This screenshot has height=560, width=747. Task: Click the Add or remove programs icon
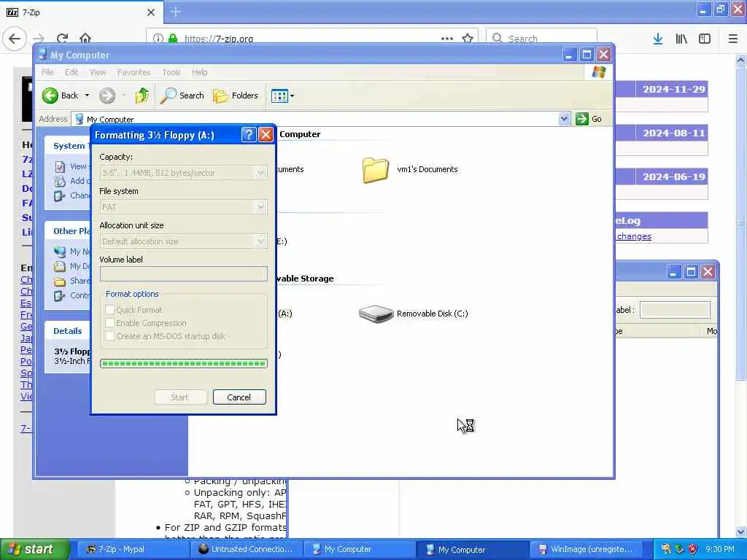pos(60,181)
